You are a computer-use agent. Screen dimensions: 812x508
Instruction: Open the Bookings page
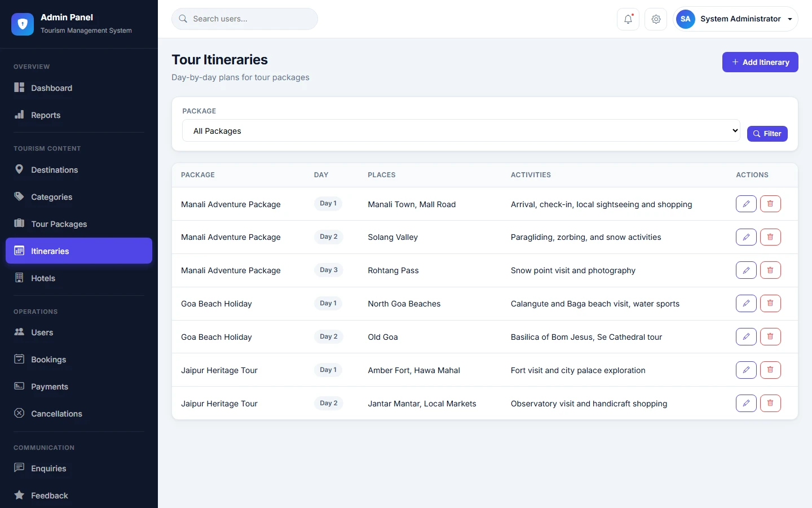[79, 360]
